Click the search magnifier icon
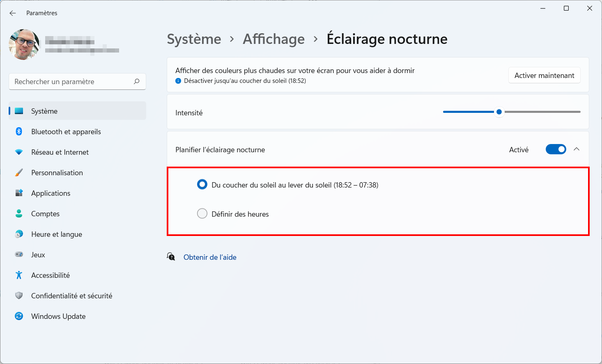Screen dimensions: 602x364 click(137, 82)
